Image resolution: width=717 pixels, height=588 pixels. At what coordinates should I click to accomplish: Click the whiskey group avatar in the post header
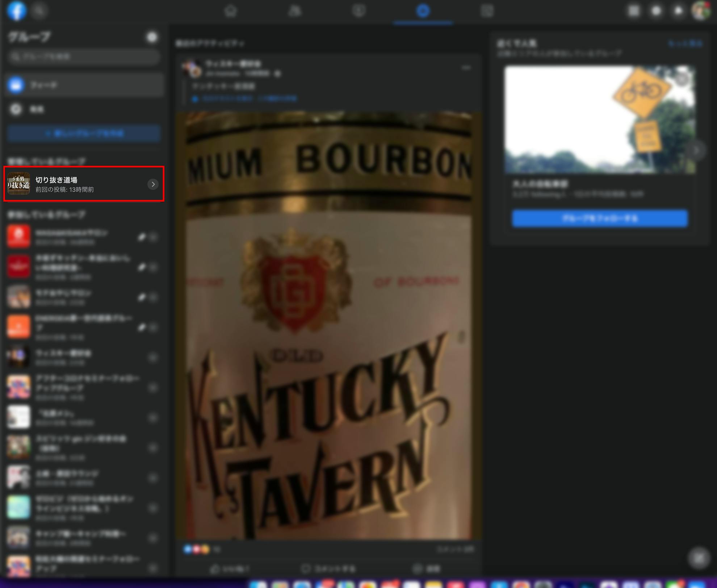[x=192, y=68]
